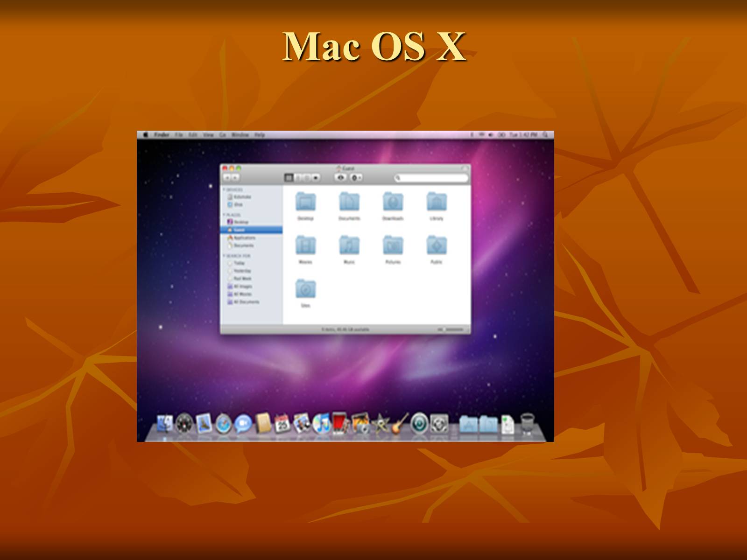Open the Movies folder icon
Image resolution: width=747 pixels, height=560 pixels.
pos(306,245)
